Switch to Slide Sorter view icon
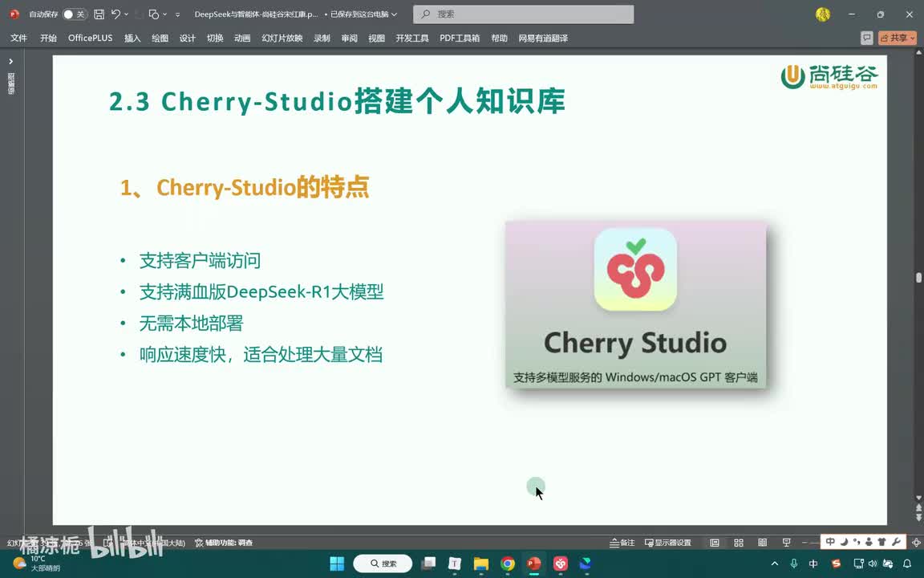The width and height of the screenshot is (924, 578). click(739, 543)
